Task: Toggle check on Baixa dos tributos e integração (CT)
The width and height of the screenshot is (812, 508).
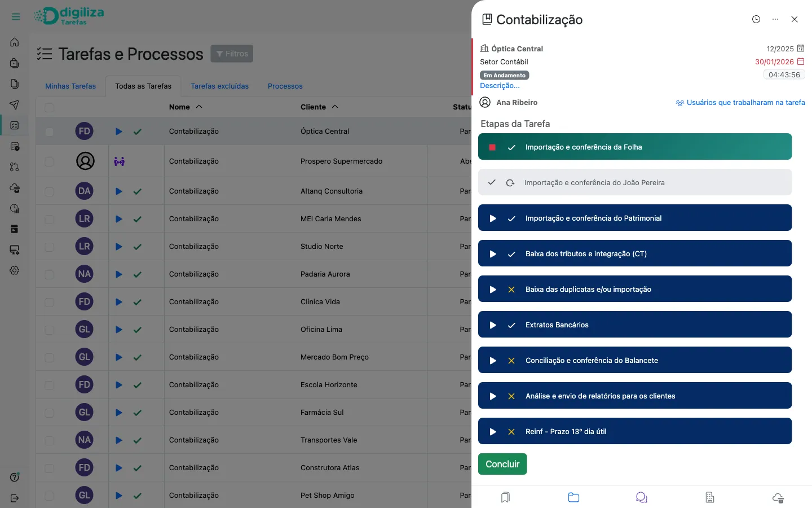Action: pos(511,254)
